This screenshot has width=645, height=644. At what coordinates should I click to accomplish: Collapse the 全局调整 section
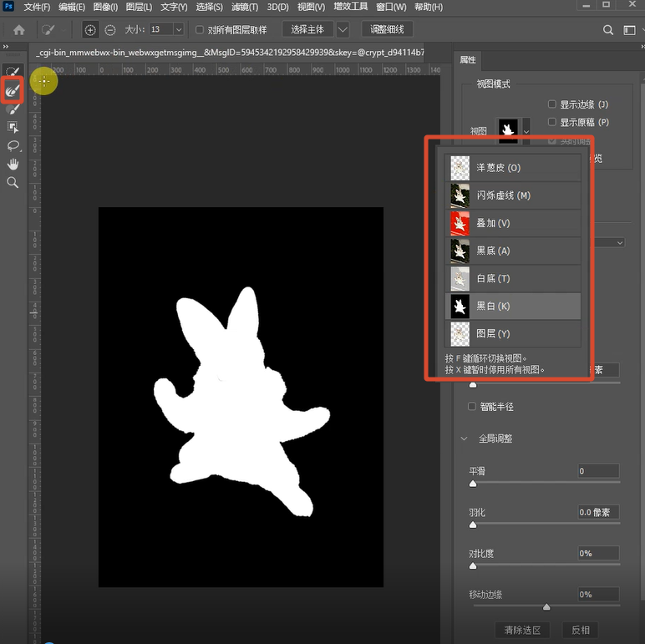(464, 439)
